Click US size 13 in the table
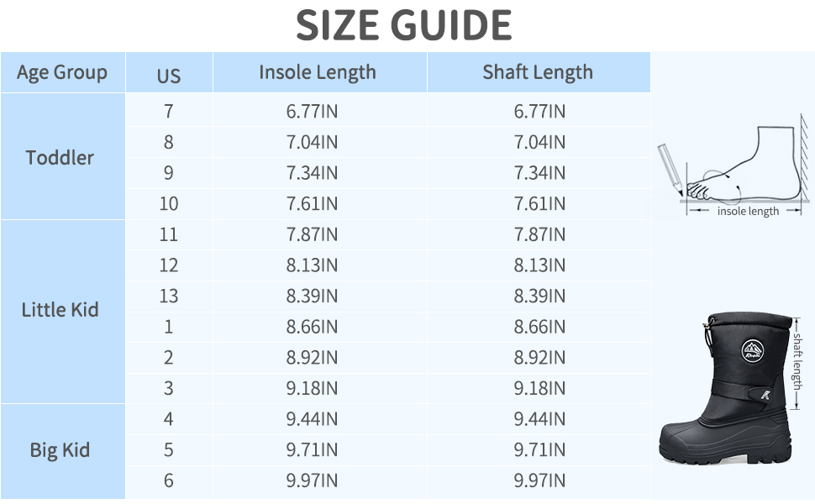The image size is (815, 504). click(x=169, y=296)
